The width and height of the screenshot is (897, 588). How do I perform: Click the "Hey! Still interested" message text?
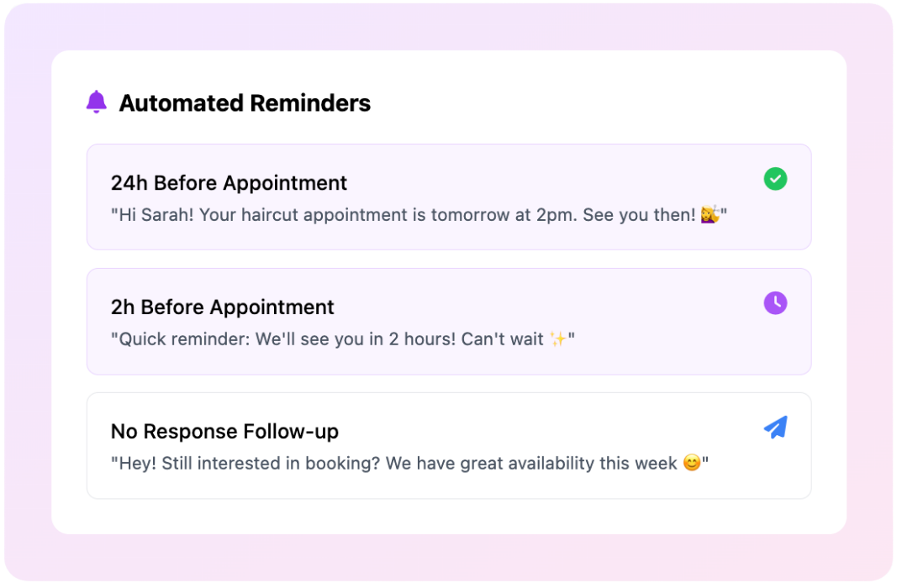point(409,463)
